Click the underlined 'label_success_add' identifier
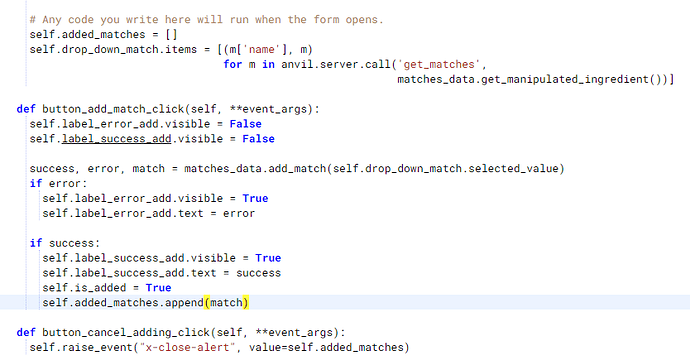Screen dimensions: 690x364 point(116,139)
